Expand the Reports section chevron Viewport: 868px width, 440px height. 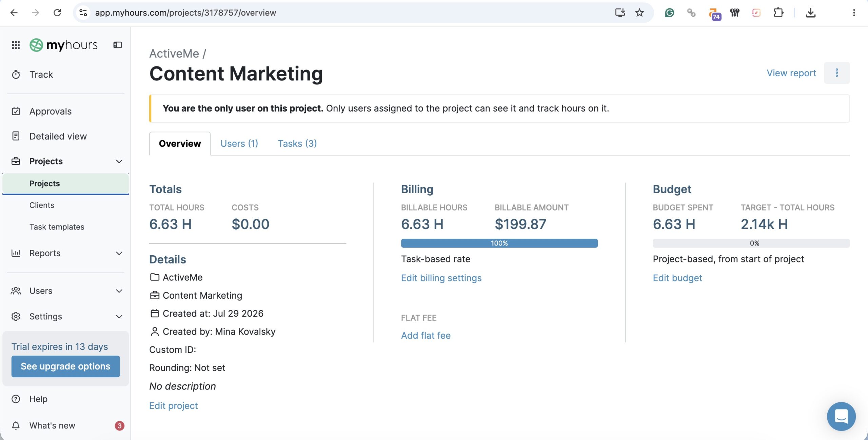[x=119, y=253]
